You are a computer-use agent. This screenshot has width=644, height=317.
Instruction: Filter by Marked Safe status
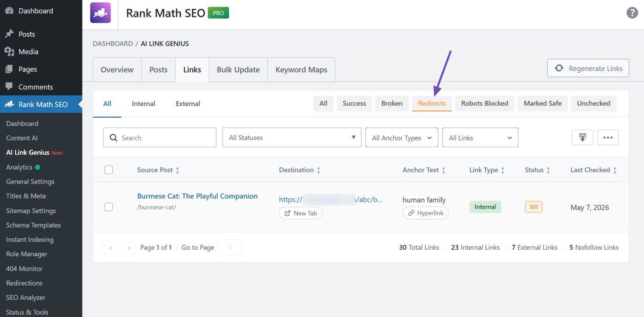[543, 104]
